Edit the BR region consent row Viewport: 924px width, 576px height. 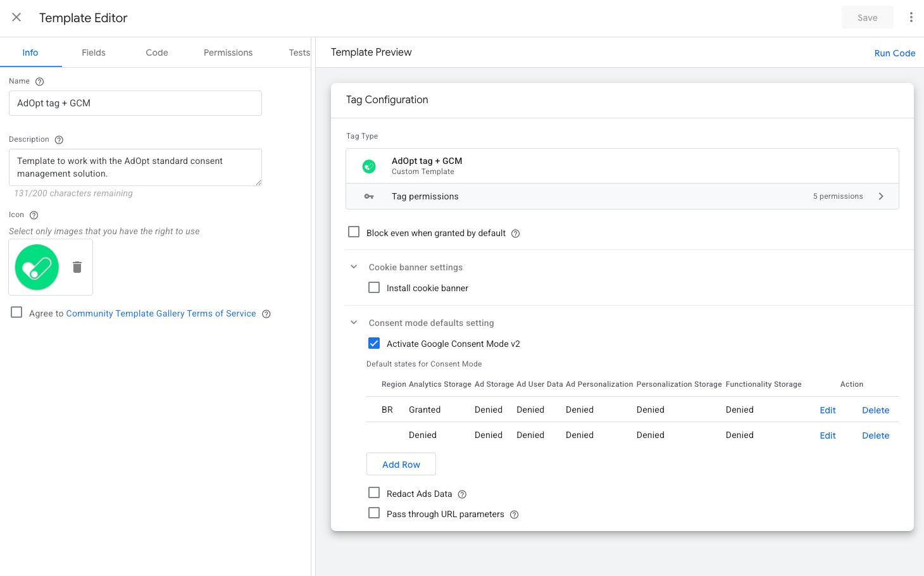tap(828, 410)
